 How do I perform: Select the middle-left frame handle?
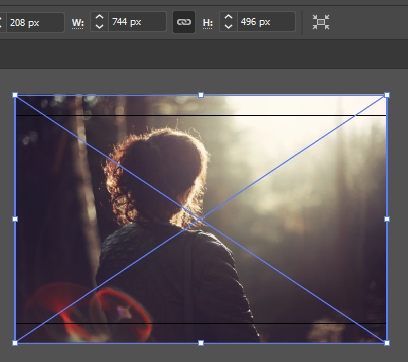[x=15, y=219]
